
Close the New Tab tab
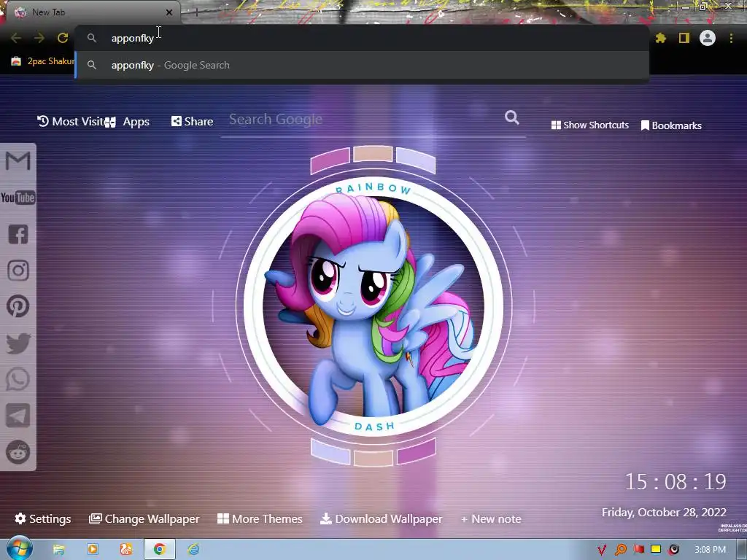coord(169,12)
